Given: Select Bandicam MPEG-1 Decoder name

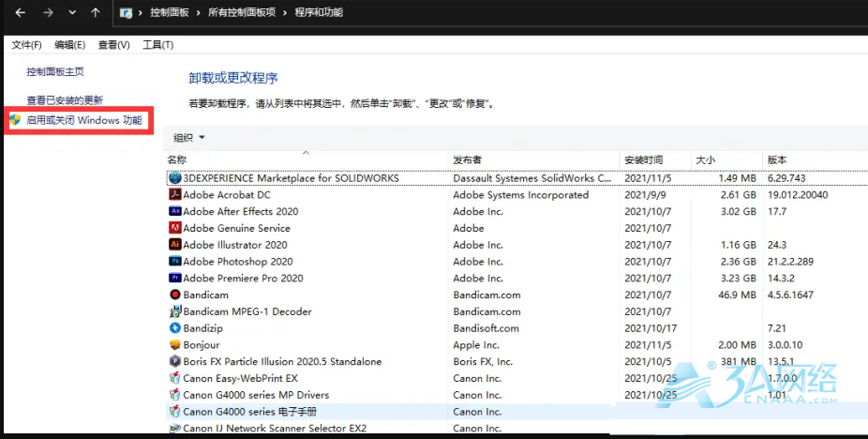Looking at the screenshot, I should tap(247, 311).
